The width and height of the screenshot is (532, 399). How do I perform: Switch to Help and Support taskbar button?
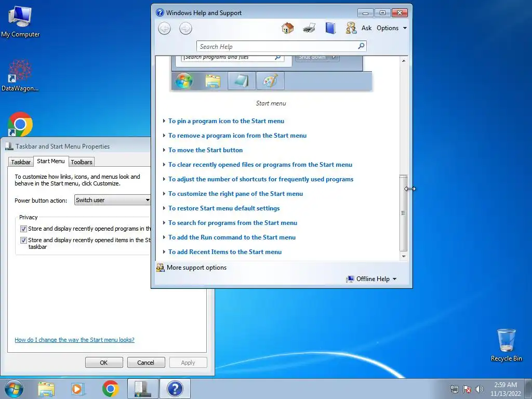coord(175,389)
